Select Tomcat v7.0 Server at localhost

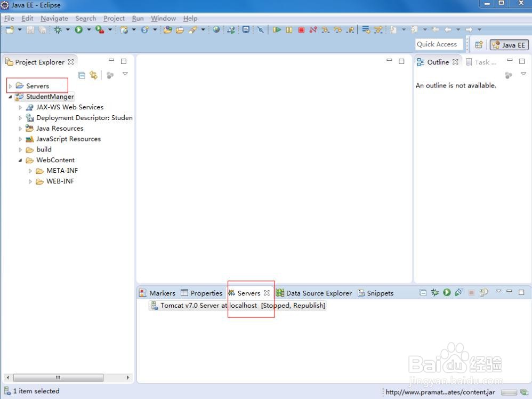coord(238,306)
